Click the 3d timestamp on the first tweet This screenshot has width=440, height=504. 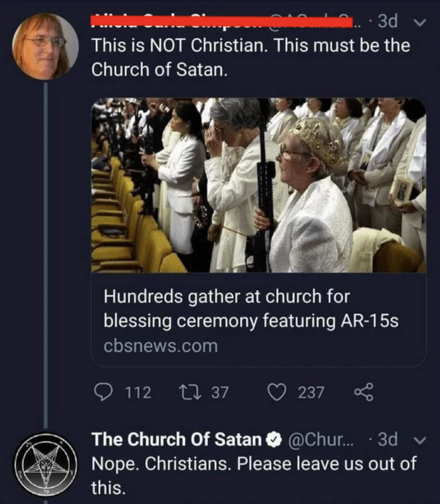pos(387,22)
